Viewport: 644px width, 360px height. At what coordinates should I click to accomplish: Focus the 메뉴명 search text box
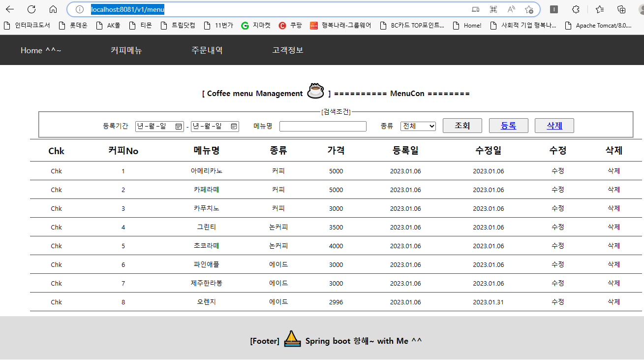click(323, 126)
